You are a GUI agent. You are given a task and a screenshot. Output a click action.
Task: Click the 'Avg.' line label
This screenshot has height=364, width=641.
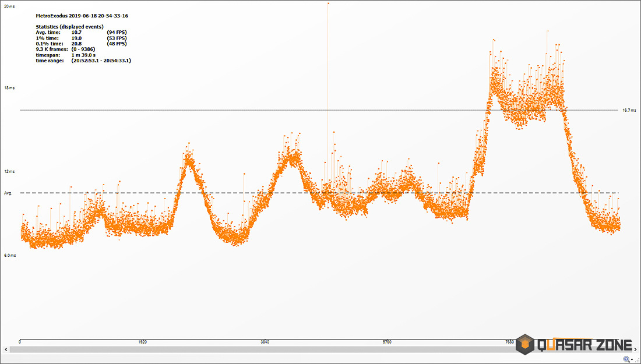point(8,193)
